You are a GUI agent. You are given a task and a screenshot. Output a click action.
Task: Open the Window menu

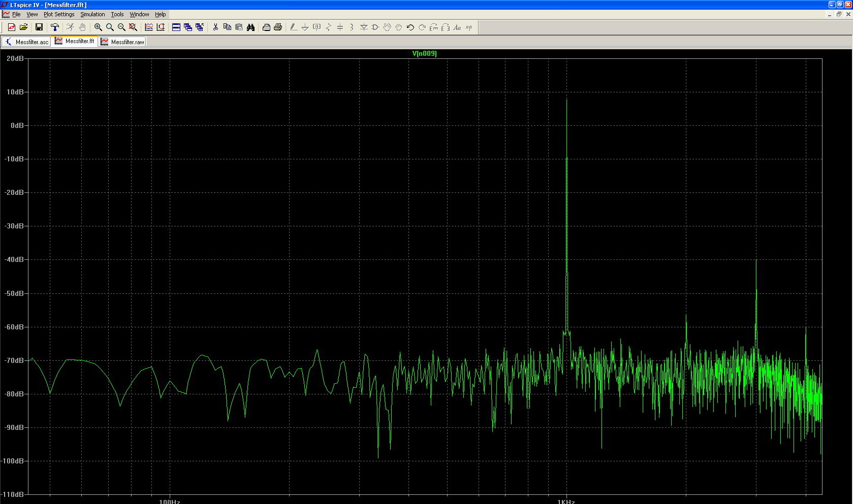point(139,14)
